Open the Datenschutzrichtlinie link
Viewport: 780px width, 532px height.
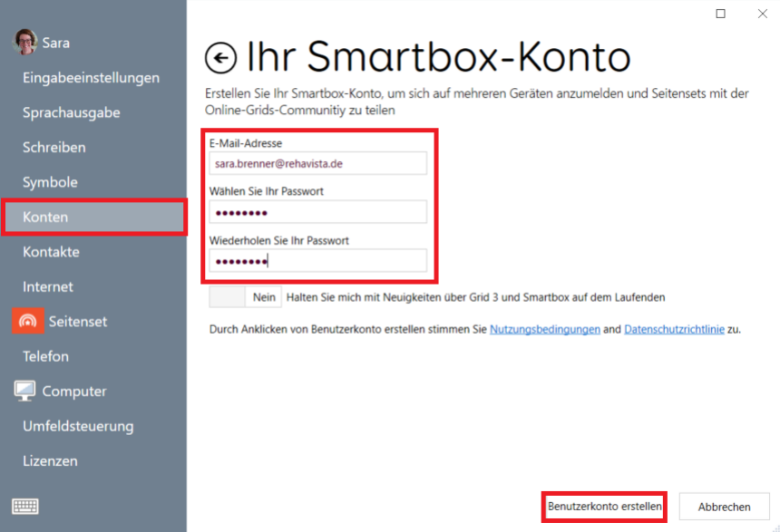[x=674, y=329]
